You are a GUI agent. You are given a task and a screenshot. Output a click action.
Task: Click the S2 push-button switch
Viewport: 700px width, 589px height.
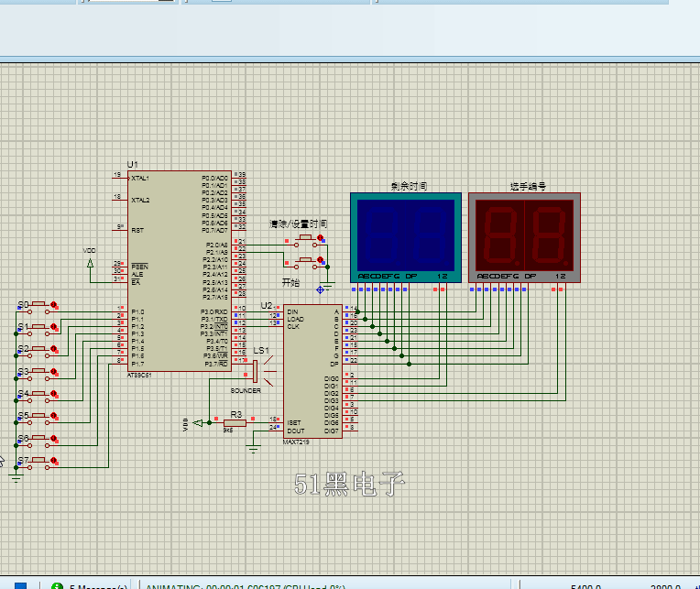pyautogui.click(x=38, y=352)
